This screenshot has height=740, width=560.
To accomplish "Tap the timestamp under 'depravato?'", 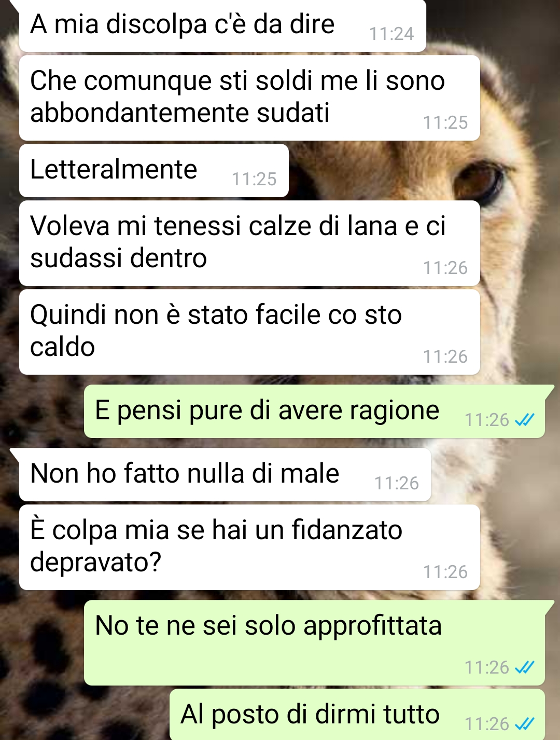I will [445, 572].
